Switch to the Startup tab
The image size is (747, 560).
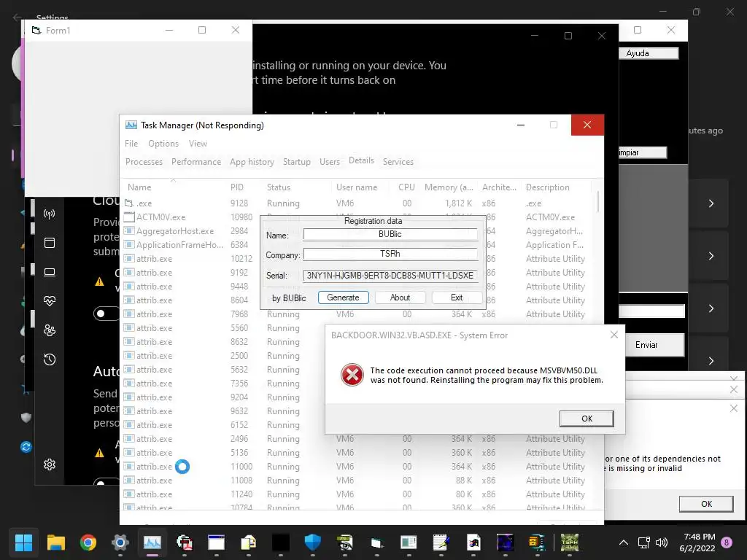point(296,161)
